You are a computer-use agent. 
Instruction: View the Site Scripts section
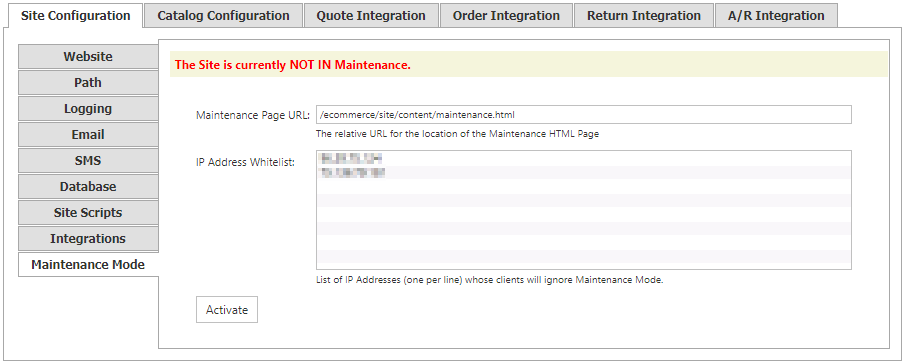pos(88,212)
